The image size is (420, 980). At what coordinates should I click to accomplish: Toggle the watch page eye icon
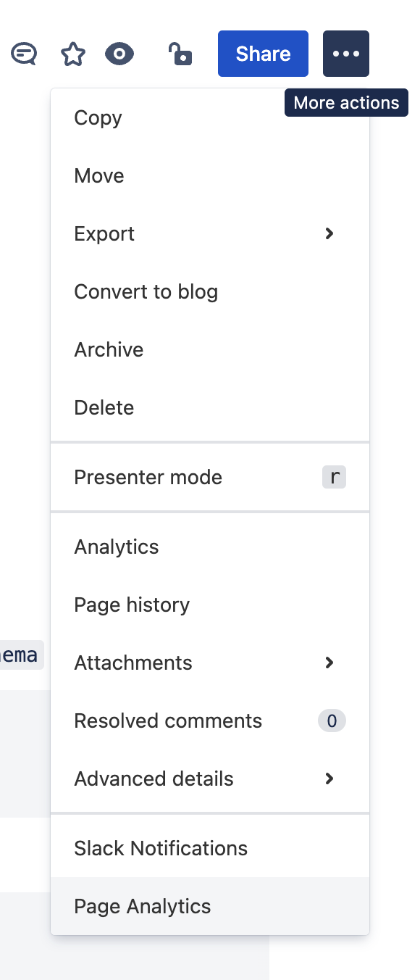pos(119,54)
